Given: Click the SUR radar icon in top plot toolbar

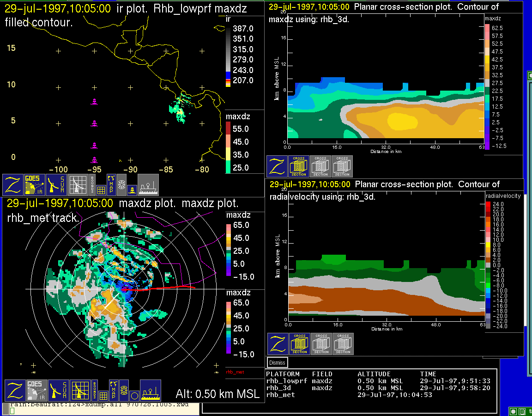Looking at the screenshot, I should pyautogui.click(x=56, y=184).
